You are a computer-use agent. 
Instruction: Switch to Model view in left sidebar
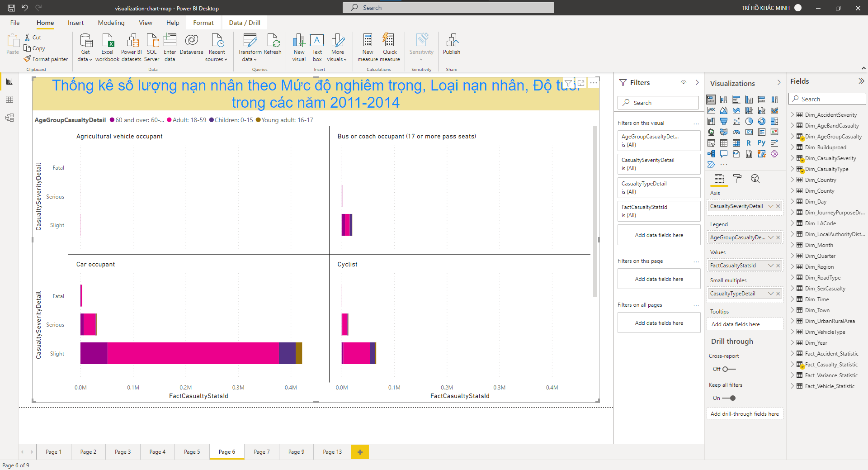point(9,118)
